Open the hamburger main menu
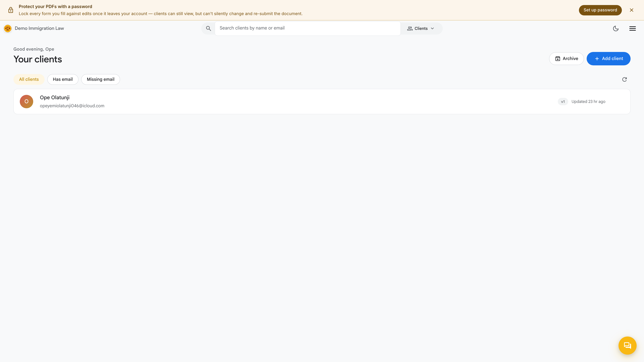The width and height of the screenshot is (644, 362). click(632, 28)
